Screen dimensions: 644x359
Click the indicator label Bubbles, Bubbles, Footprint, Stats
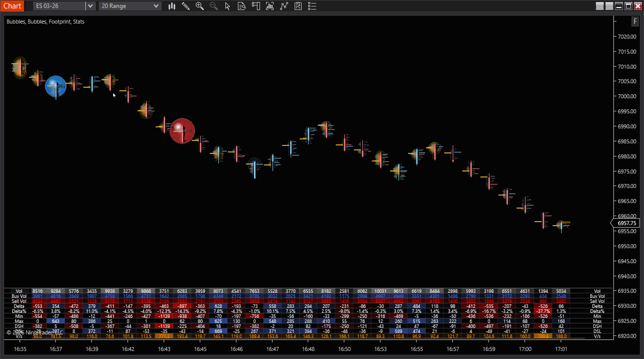click(x=45, y=22)
